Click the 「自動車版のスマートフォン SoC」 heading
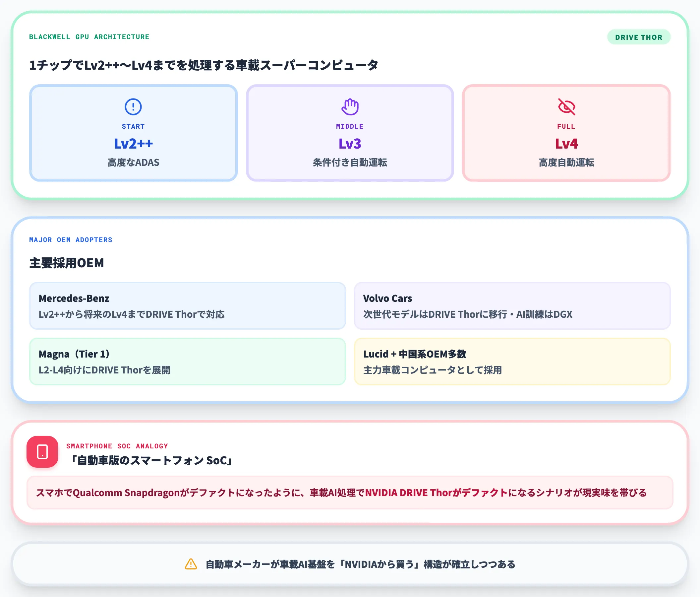 [151, 460]
